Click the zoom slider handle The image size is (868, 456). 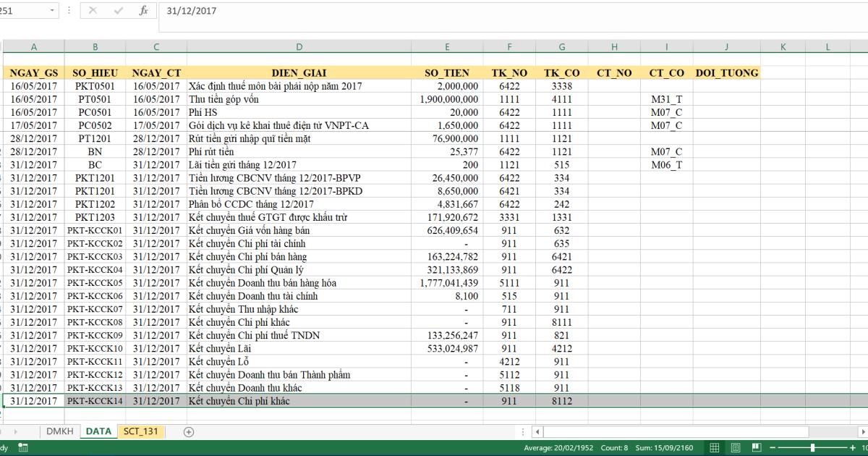(x=813, y=447)
